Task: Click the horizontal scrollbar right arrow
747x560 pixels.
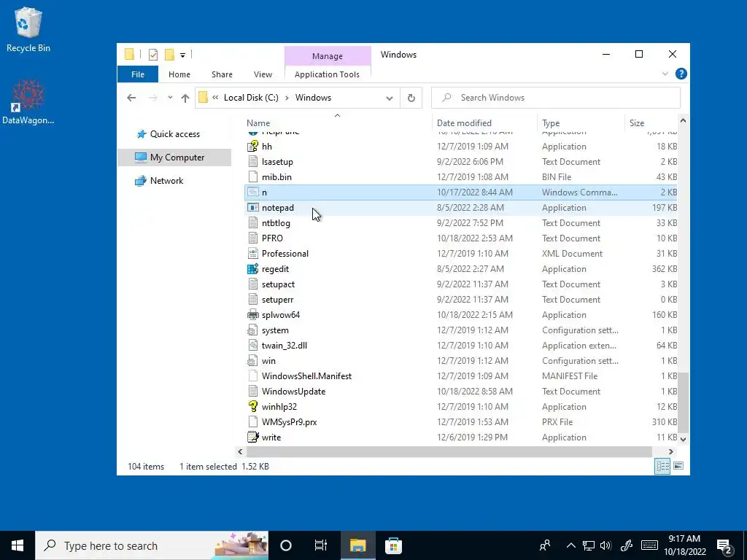Action: coord(671,451)
